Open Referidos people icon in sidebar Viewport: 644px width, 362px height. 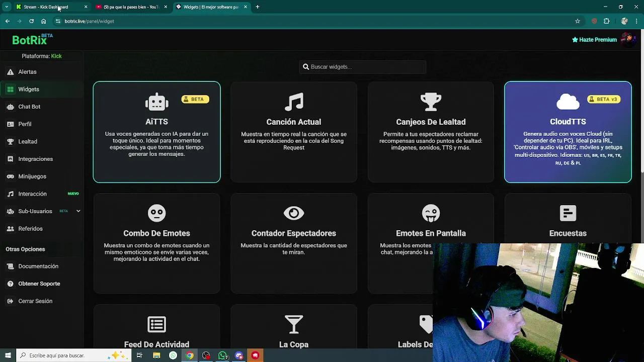click(x=10, y=229)
